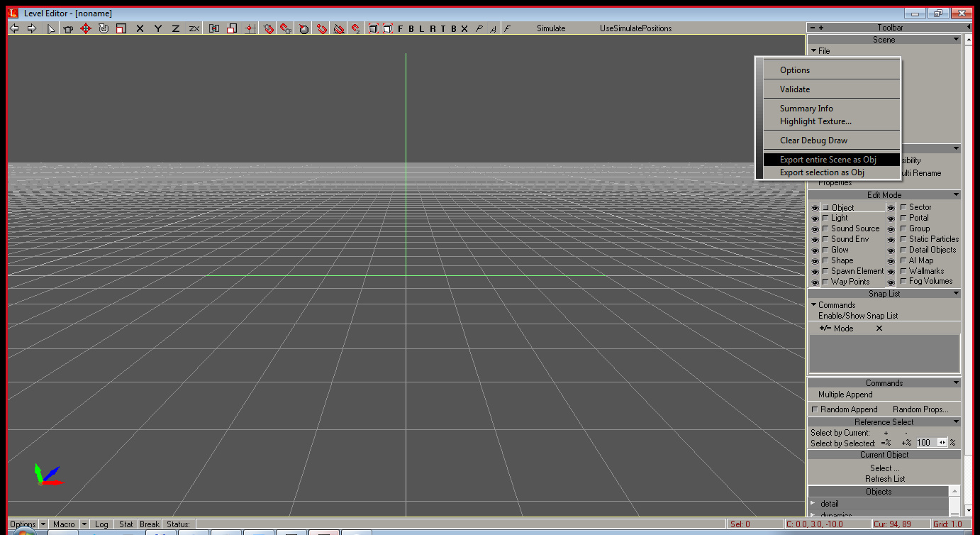Toggle the normal alignment icon
The height and width of the screenshot is (535, 980).
tap(304, 28)
